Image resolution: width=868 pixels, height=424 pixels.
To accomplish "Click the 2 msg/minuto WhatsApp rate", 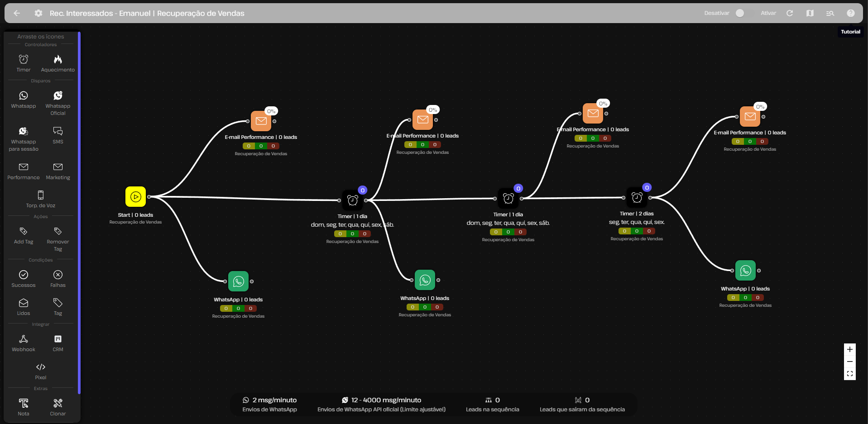I will pyautogui.click(x=270, y=400).
